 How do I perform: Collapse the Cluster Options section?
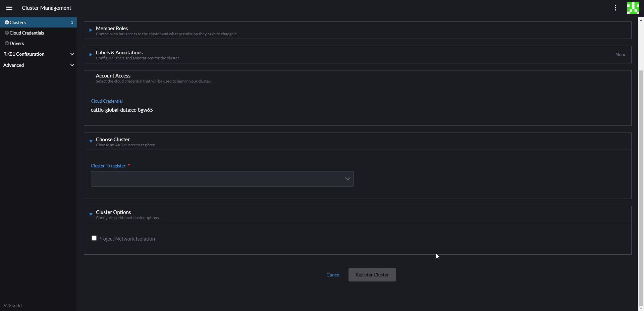point(91,214)
